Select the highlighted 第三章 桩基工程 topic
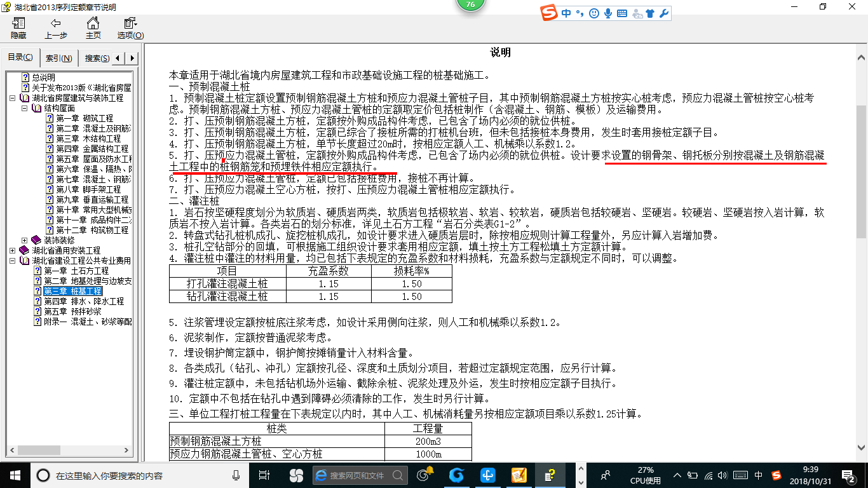This screenshot has height=488, width=868. point(72,291)
